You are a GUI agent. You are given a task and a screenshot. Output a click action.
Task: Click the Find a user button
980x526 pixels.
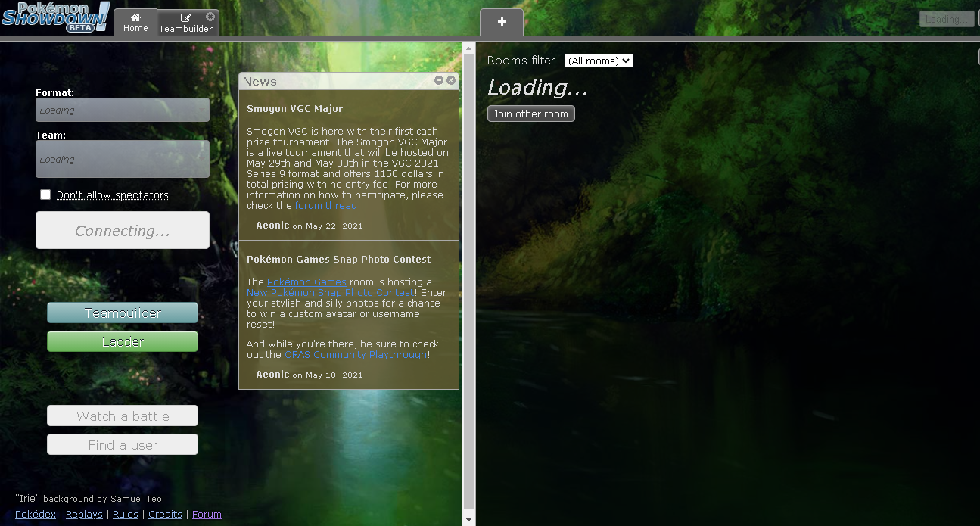[x=123, y=444]
